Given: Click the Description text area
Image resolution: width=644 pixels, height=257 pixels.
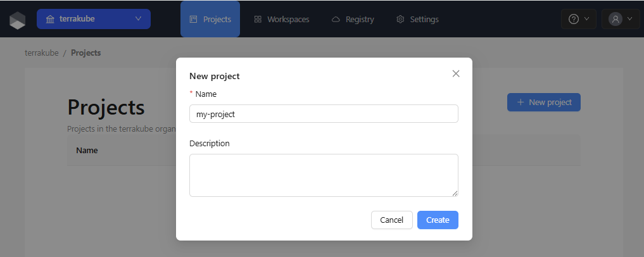Looking at the screenshot, I should pyautogui.click(x=324, y=175).
